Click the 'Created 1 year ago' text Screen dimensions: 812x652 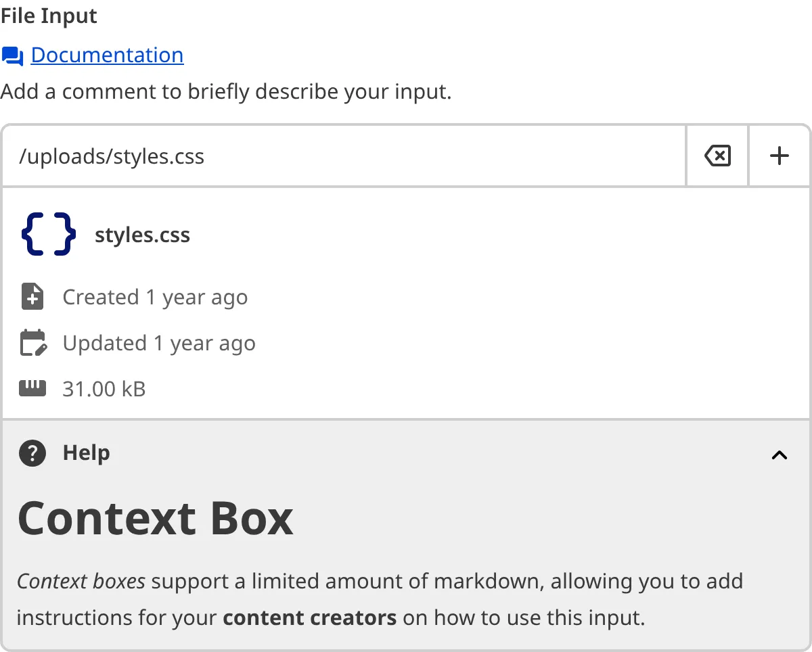tap(154, 296)
